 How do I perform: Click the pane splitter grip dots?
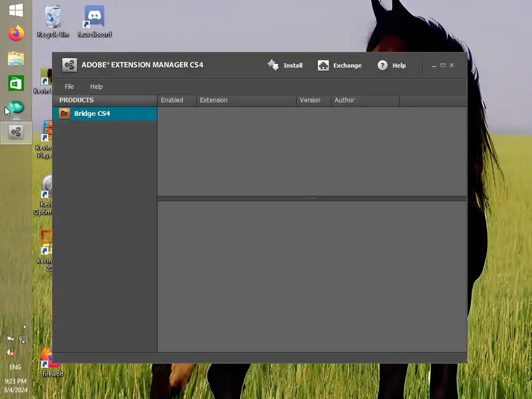312,198
